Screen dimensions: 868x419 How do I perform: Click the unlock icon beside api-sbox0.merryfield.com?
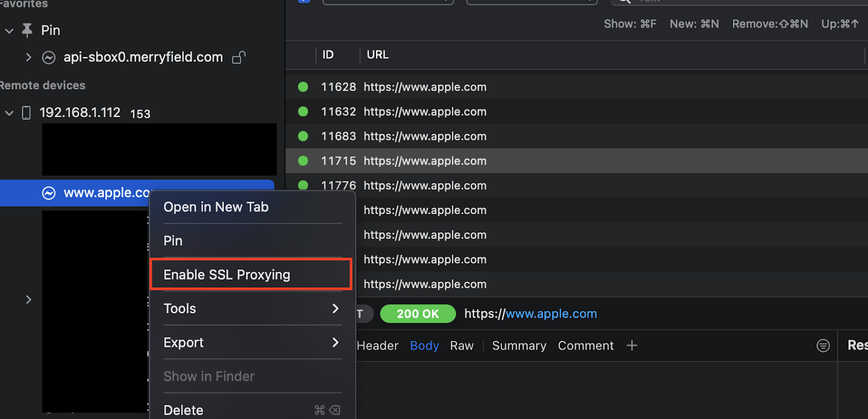point(239,57)
